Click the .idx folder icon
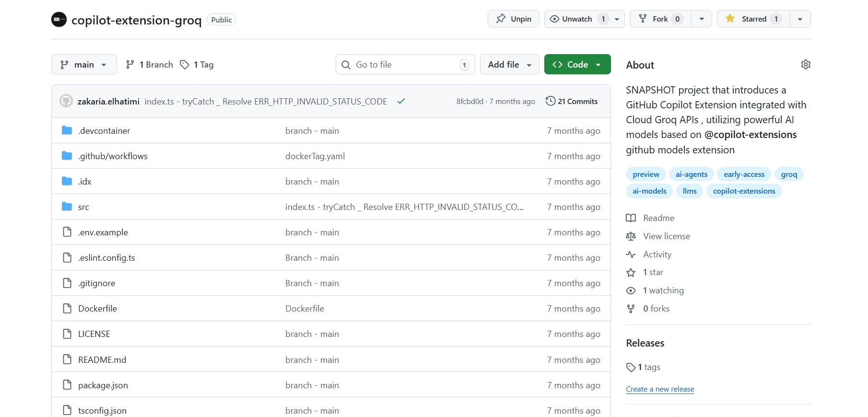 click(67, 181)
